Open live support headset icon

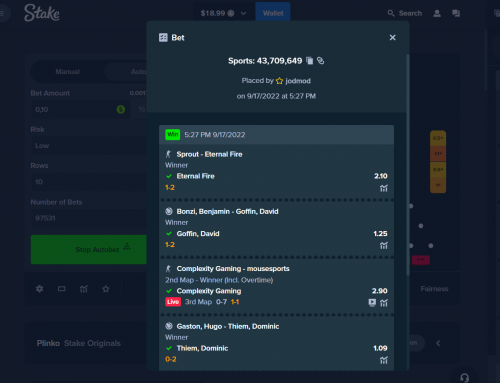click(x=464, y=377)
